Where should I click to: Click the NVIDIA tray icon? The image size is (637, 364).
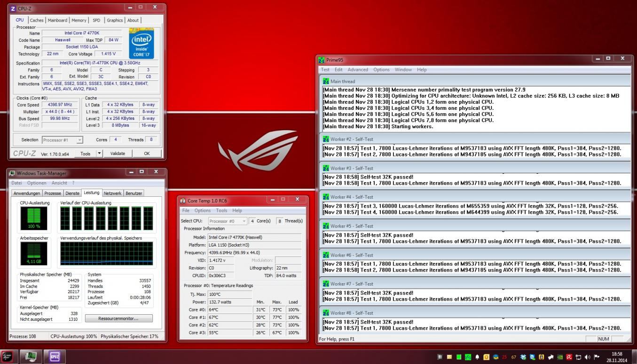tap(560, 357)
